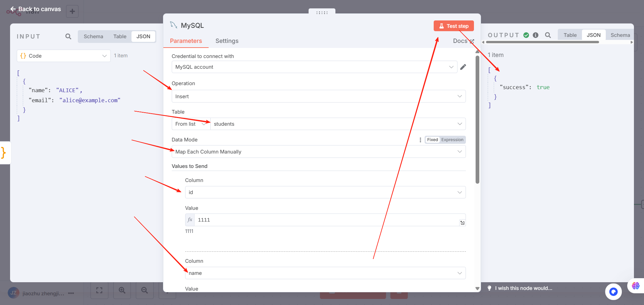Open the Docs link
644x305 pixels.
[463, 41]
